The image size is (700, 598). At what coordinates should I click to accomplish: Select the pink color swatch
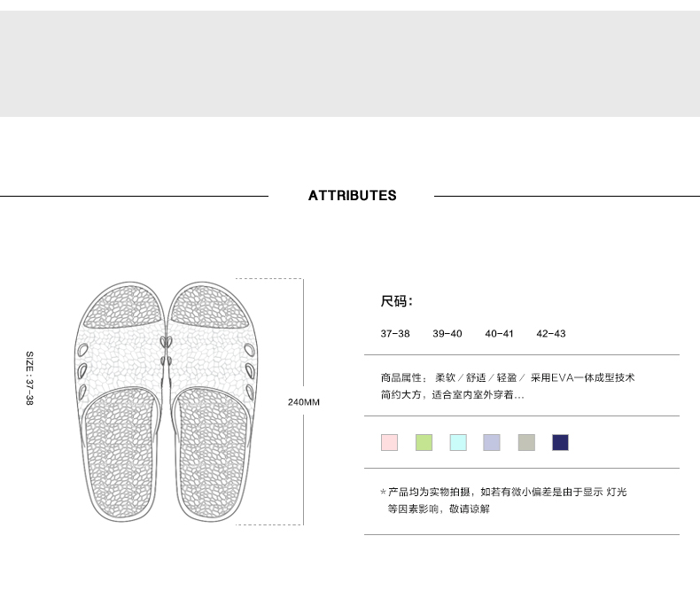click(390, 442)
